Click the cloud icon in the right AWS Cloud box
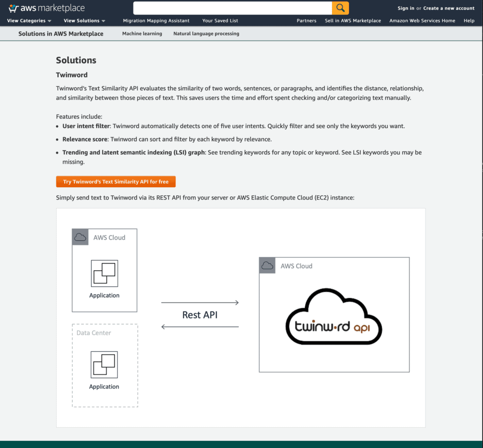Screen dimensions: 483x448 [267, 265]
